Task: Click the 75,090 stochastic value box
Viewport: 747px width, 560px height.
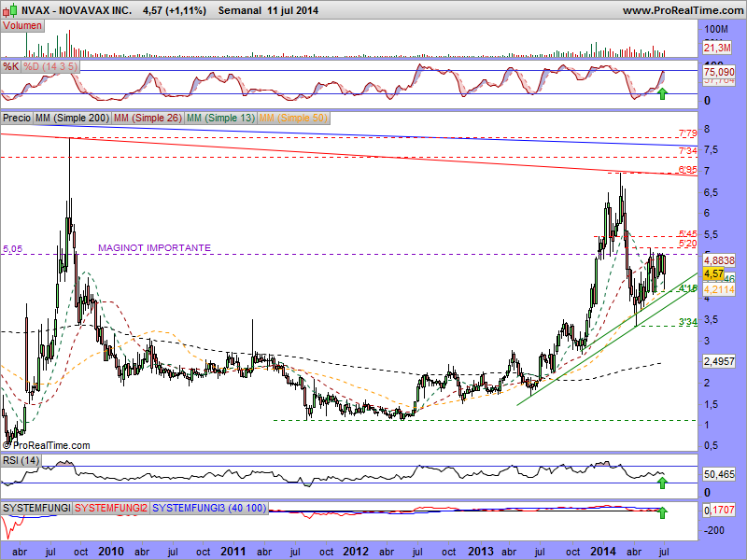Action: coord(719,72)
